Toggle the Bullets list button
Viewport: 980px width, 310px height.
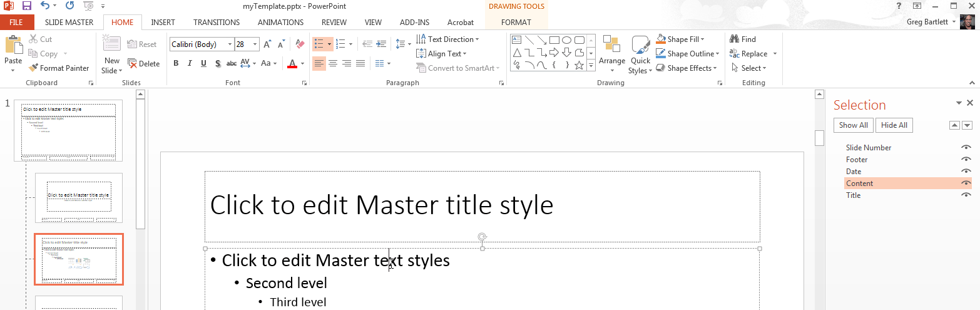319,44
